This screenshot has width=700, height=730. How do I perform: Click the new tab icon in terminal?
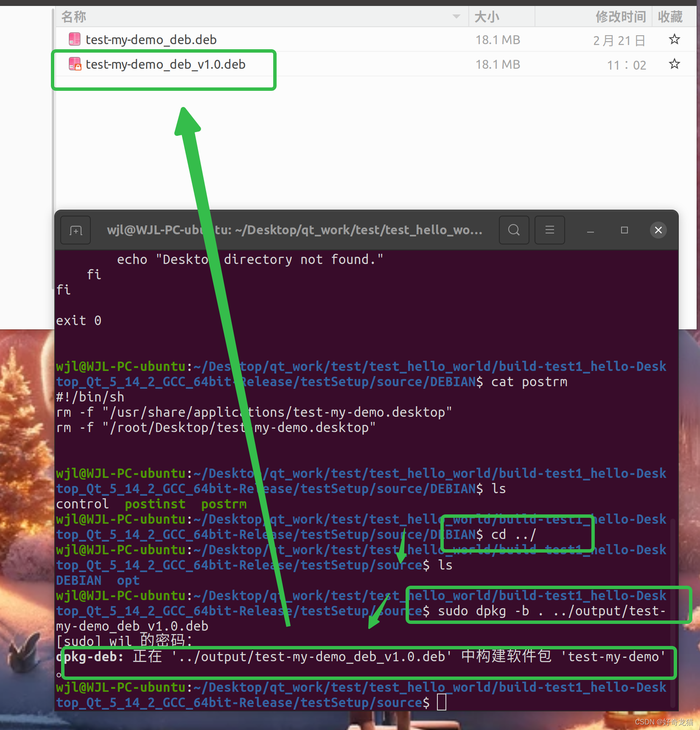coord(76,230)
